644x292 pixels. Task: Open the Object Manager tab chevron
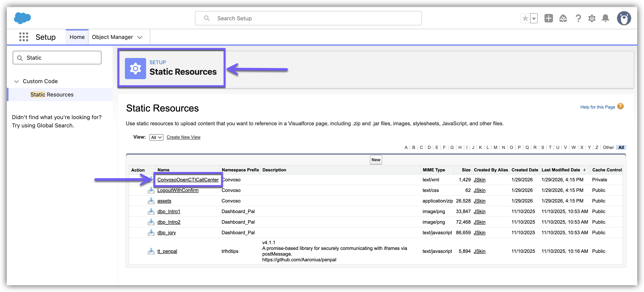pos(140,37)
